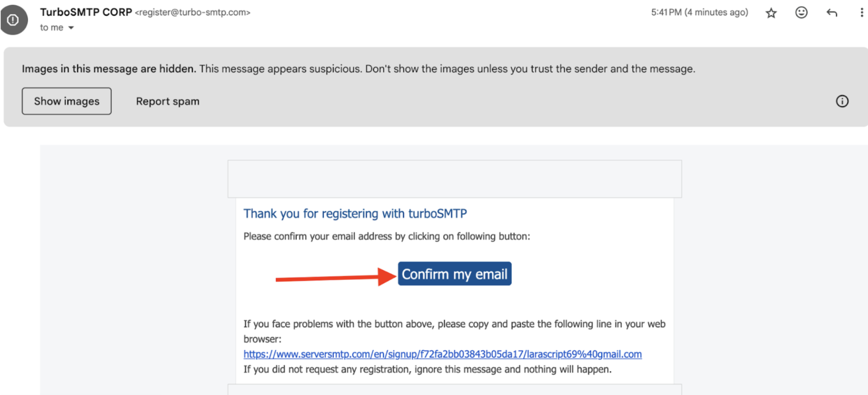Viewport: 868px width, 395px height.
Task: Star this TurboSMTP email
Action: coord(771,13)
